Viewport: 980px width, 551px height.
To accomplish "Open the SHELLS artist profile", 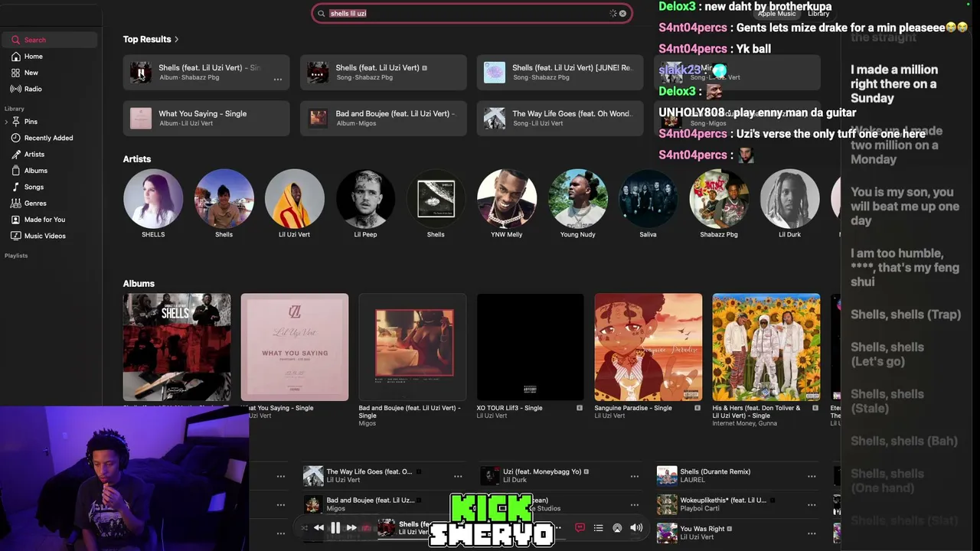I will coord(153,199).
